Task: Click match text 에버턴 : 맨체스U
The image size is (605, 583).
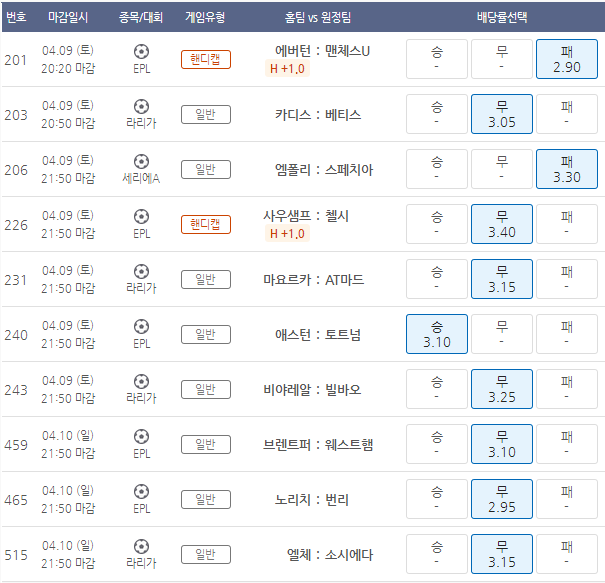Action: (322, 51)
